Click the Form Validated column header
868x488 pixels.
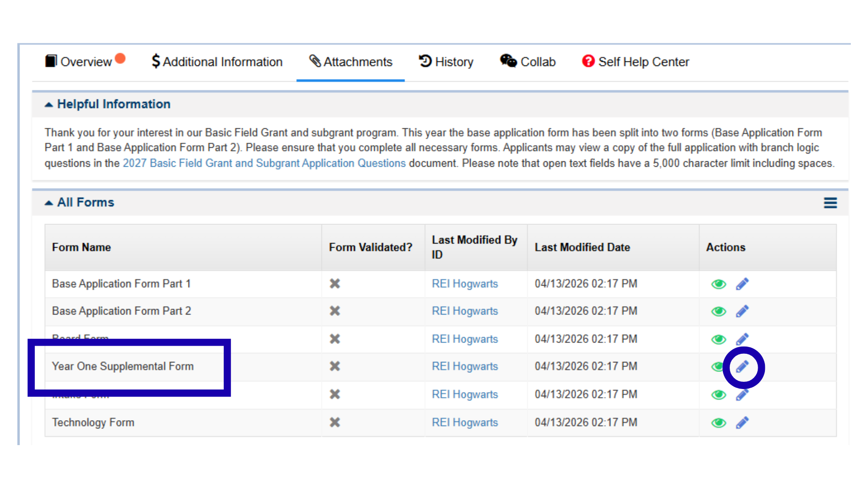pos(370,247)
